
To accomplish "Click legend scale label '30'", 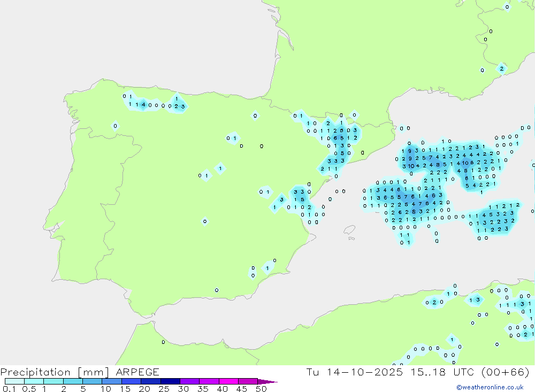I will (183, 389).
